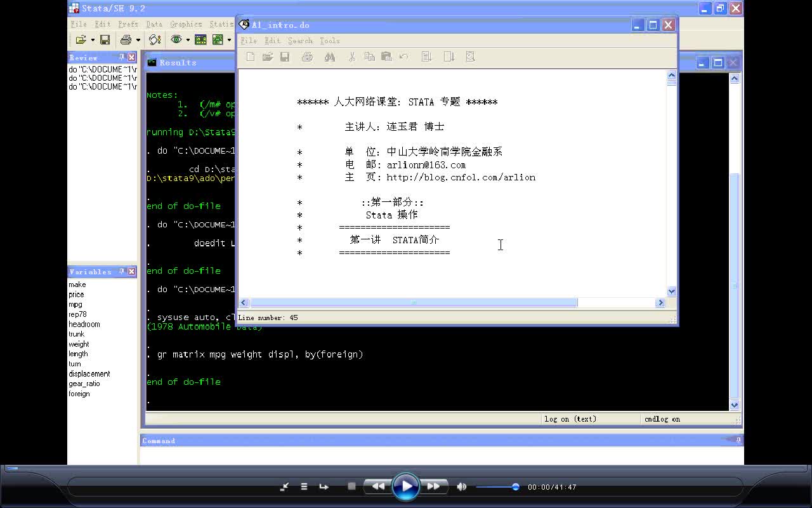
Task: Show the media player playlist icon
Action: pos(304,487)
